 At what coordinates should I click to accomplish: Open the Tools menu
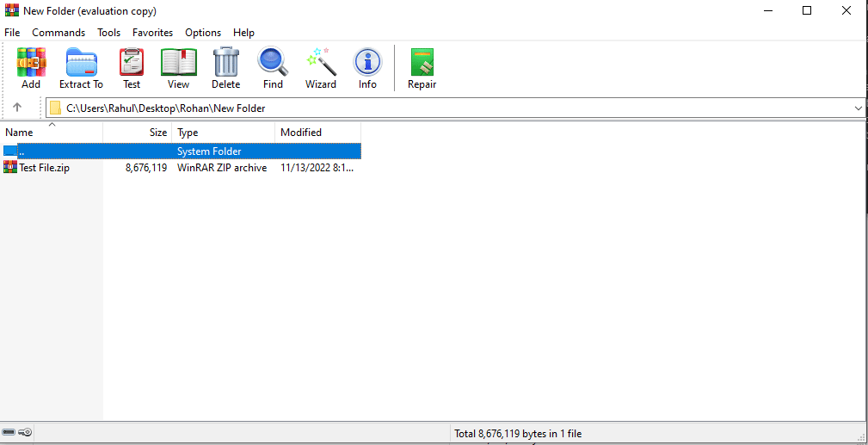click(109, 33)
